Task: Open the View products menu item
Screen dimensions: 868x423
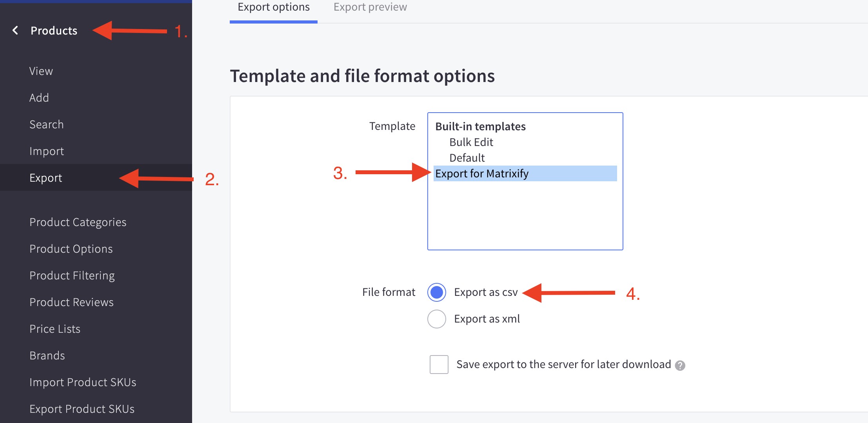Action: (x=41, y=71)
